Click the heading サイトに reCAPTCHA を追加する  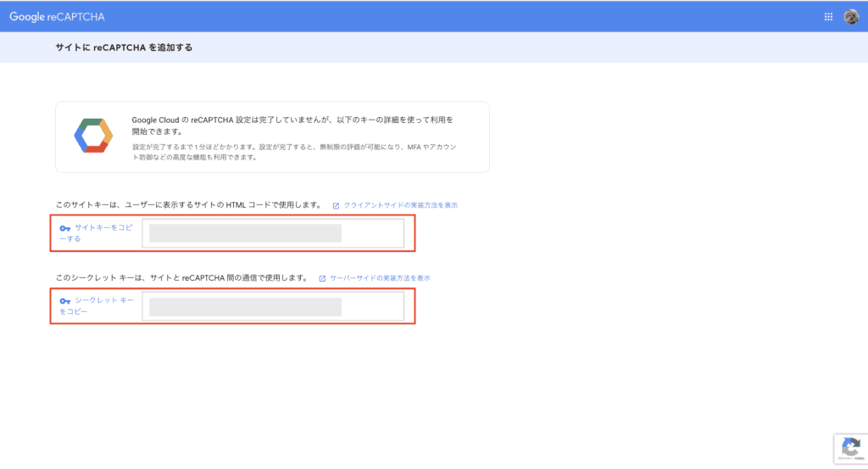click(x=124, y=47)
